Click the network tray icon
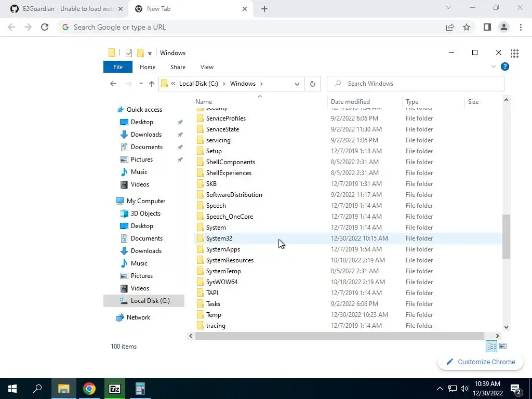 point(453,389)
